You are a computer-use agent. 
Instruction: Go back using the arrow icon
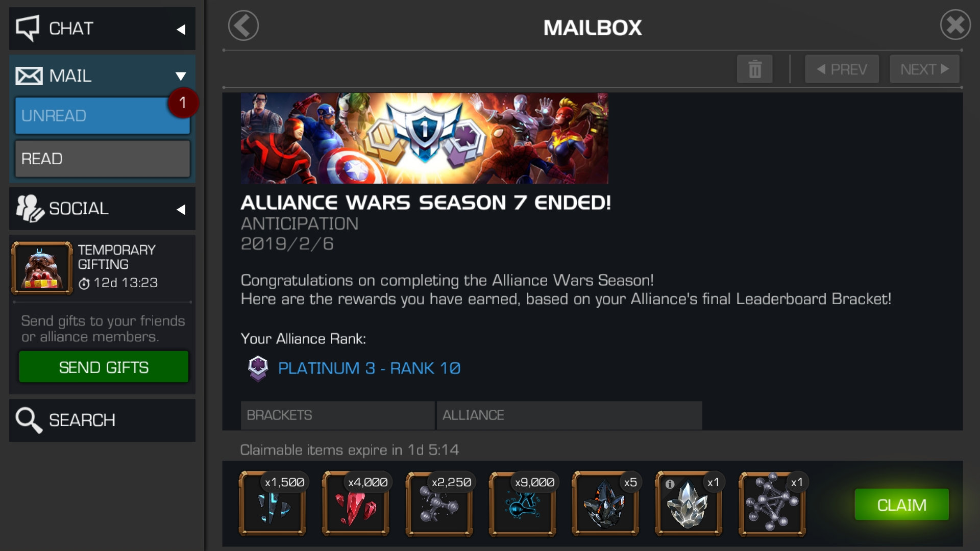(x=243, y=26)
